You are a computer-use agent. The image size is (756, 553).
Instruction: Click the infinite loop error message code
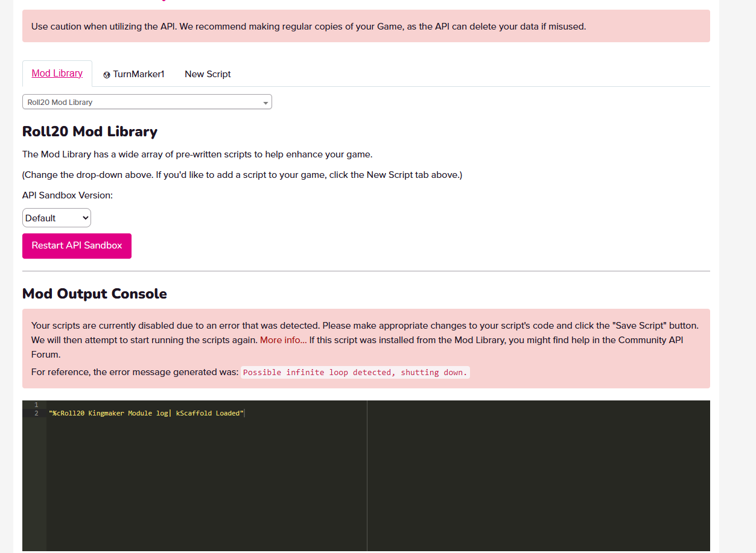pyautogui.click(x=355, y=372)
